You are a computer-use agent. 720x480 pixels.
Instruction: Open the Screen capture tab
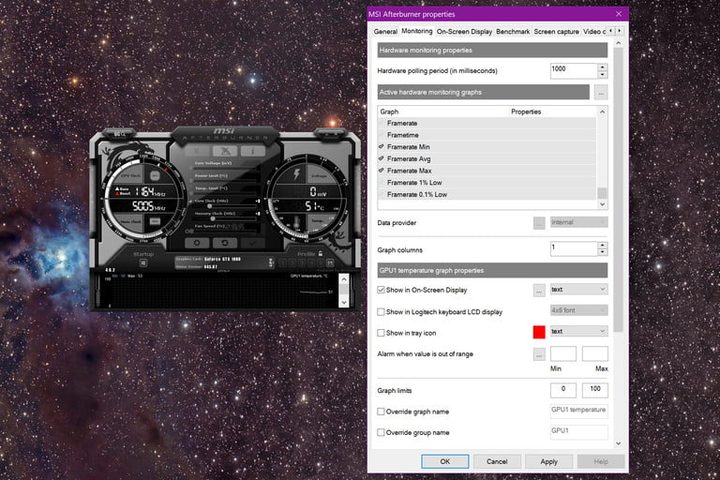556,32
